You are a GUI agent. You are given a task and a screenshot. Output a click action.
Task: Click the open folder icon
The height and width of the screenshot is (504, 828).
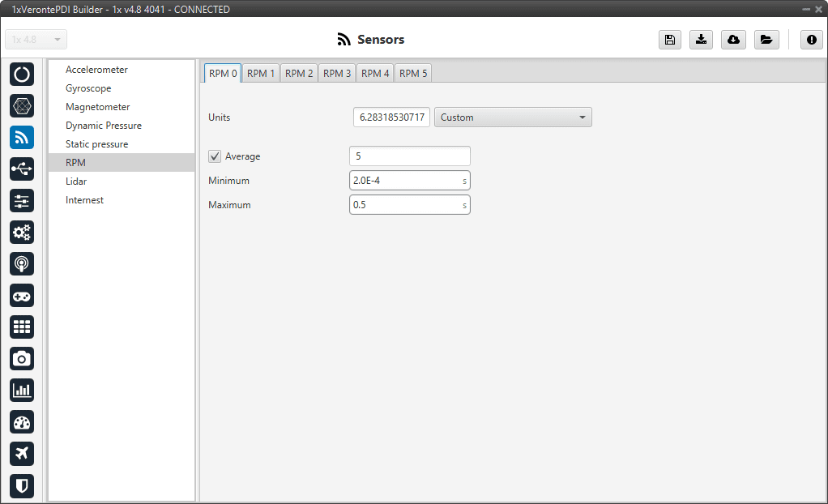click(x=766, y=40)
